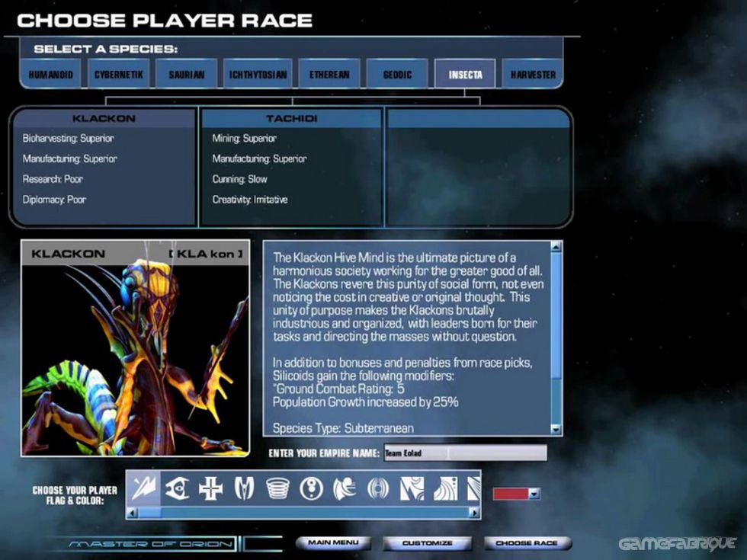This screenshot has height=560, width=747.
Task: Open the Harvester species tab
Action: 533,75
